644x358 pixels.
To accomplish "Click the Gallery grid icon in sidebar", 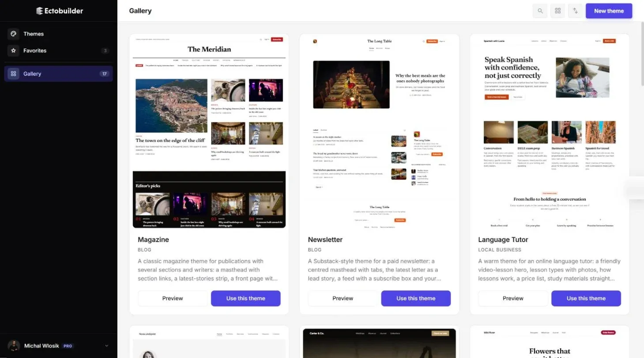I will coord(13,74).
